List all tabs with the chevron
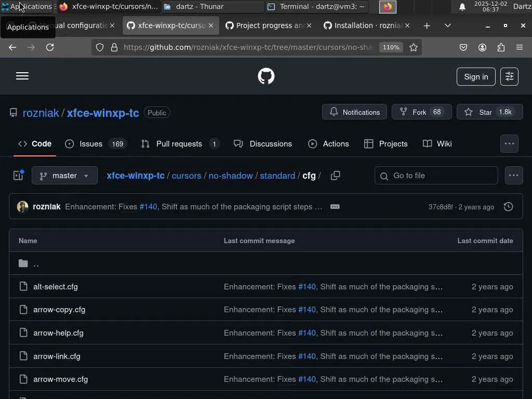Image resolution: width=532 pixels, height=399 pixels. click(447, 25)
